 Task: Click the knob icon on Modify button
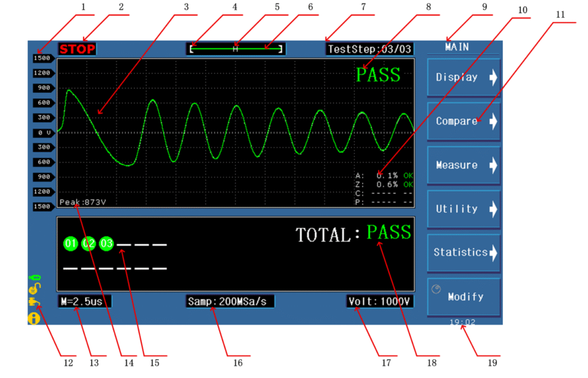(x=436, y=289)
